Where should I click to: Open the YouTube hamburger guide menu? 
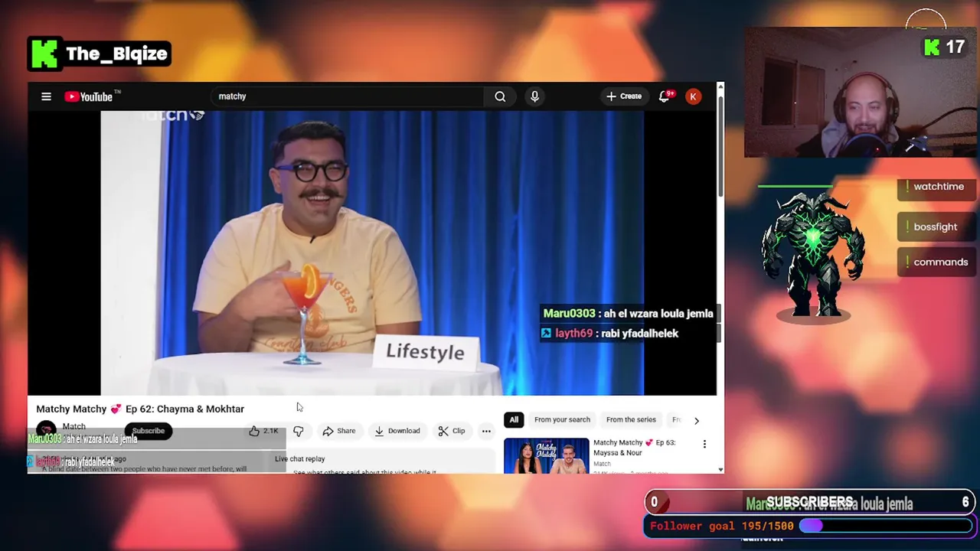(x=46, y=96)
